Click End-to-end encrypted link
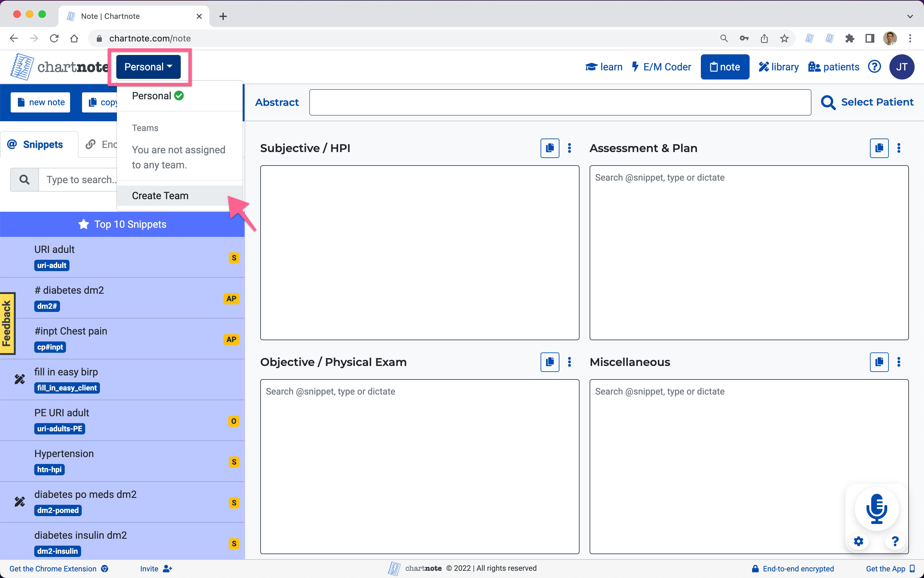This screenshot has width=924, height=578. coord(792,569)
